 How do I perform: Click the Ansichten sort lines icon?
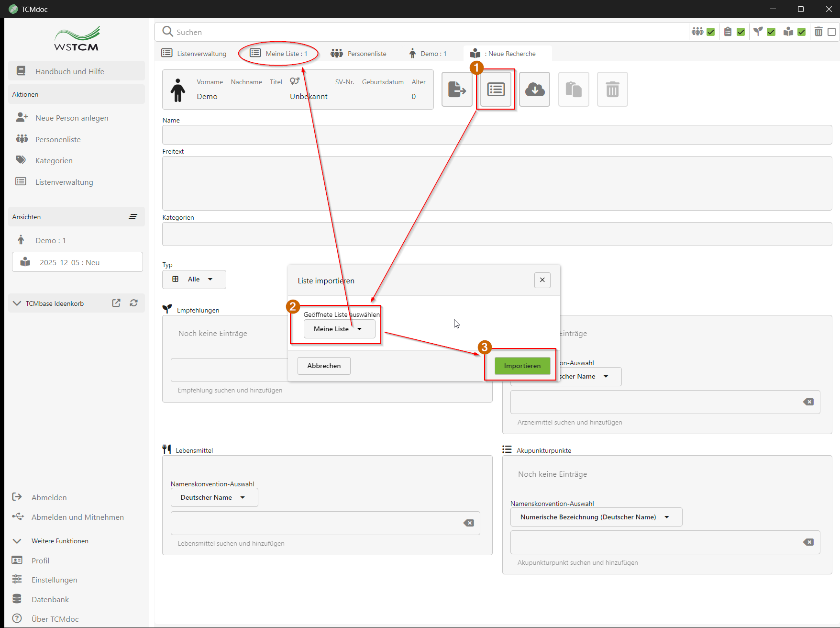pyautogui.click(x=133, y=217)
